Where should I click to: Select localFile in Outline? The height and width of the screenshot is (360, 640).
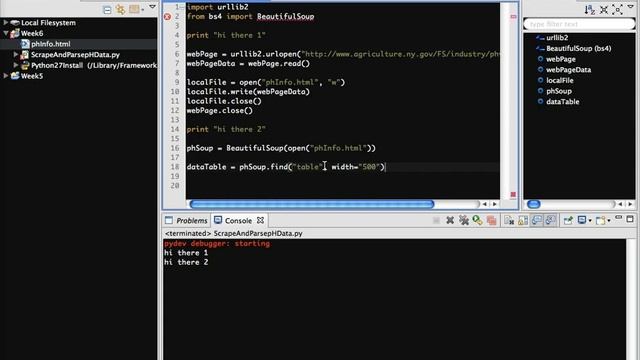tap(560, 80)
